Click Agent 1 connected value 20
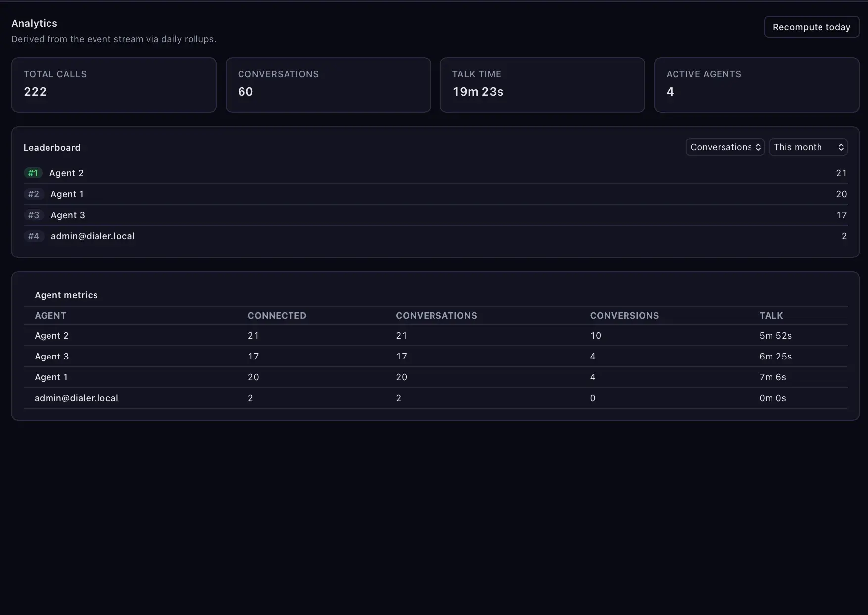The image size is (868, 615). [x=253, y=377]
